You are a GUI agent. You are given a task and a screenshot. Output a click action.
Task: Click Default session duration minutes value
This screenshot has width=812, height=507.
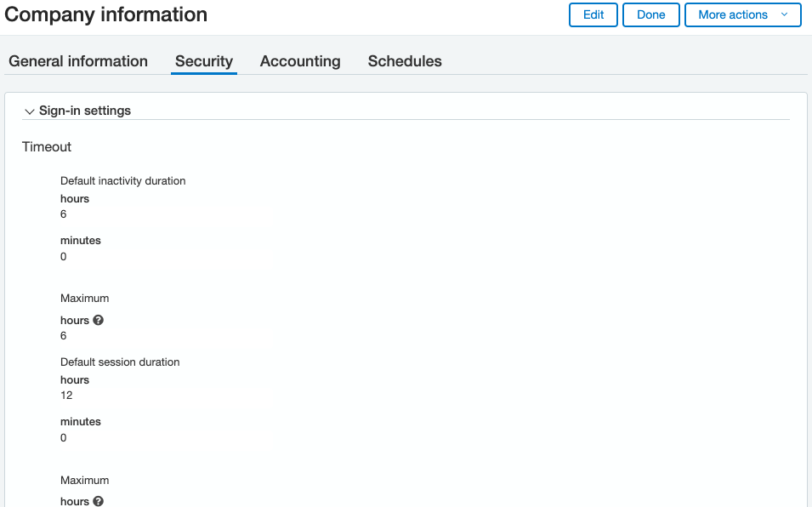pos(64,438)
